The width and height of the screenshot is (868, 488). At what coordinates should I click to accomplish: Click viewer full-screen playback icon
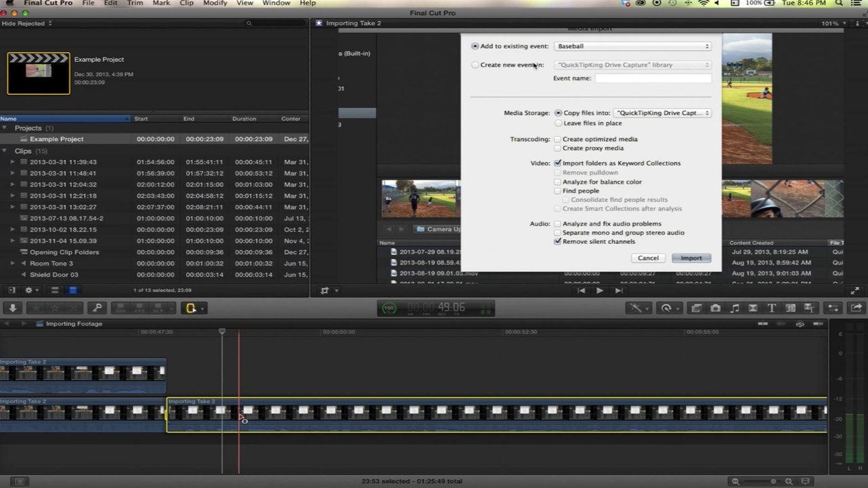[x=854, y=291]
